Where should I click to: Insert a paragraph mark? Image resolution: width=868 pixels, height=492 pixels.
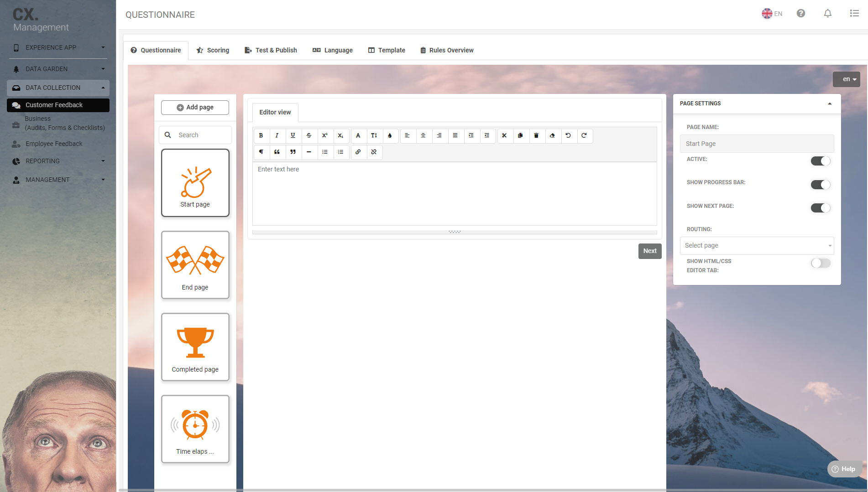coord(261,152)
